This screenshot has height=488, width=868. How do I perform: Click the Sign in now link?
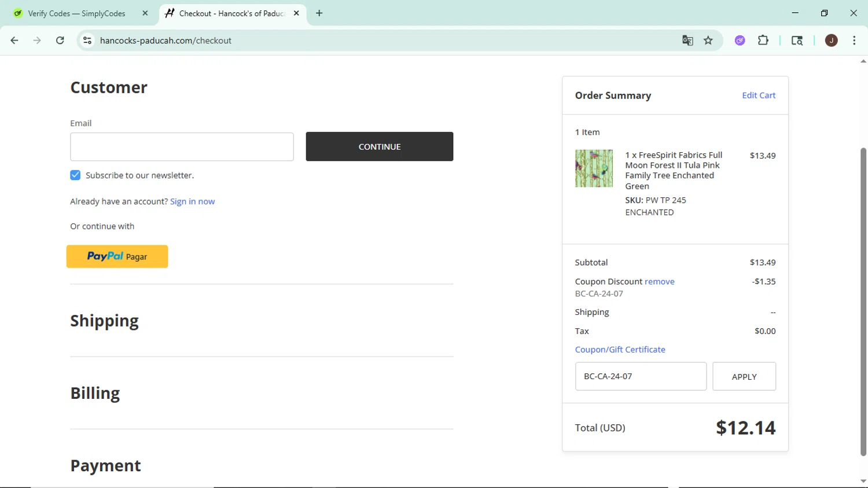click(192, 201)
